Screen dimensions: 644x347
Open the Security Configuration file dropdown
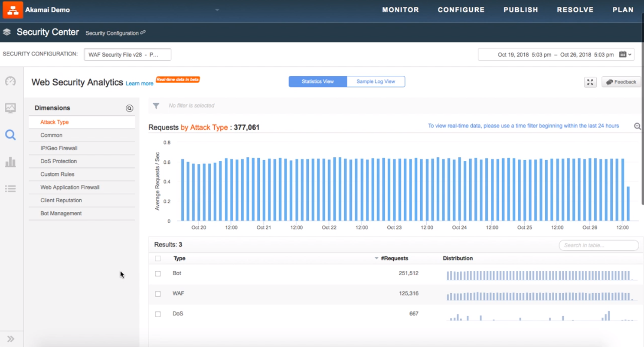click(127, 55)
